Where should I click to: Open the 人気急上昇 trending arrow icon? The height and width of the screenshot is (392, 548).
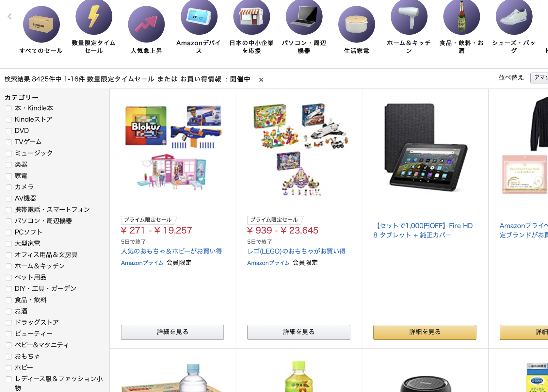pyautogui.click(x=146, y=24)
